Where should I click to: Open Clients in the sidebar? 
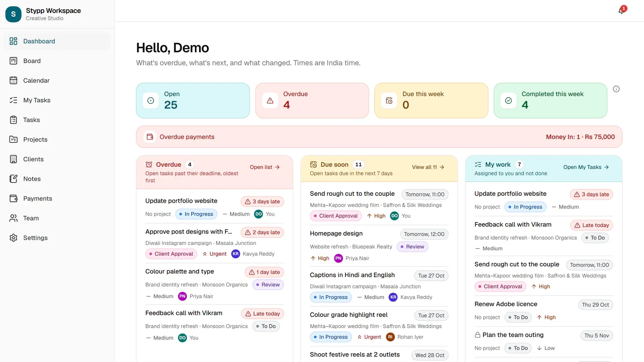57,159
